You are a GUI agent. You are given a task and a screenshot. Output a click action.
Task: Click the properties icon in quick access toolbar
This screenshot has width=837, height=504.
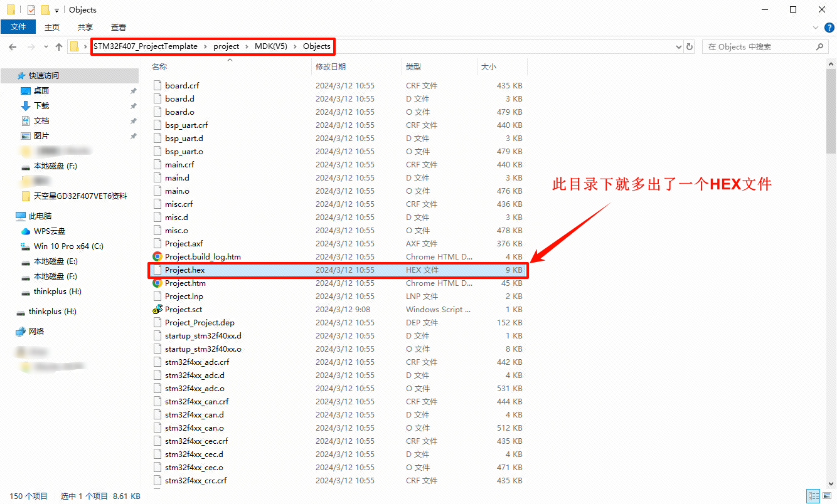coord(31,10)
